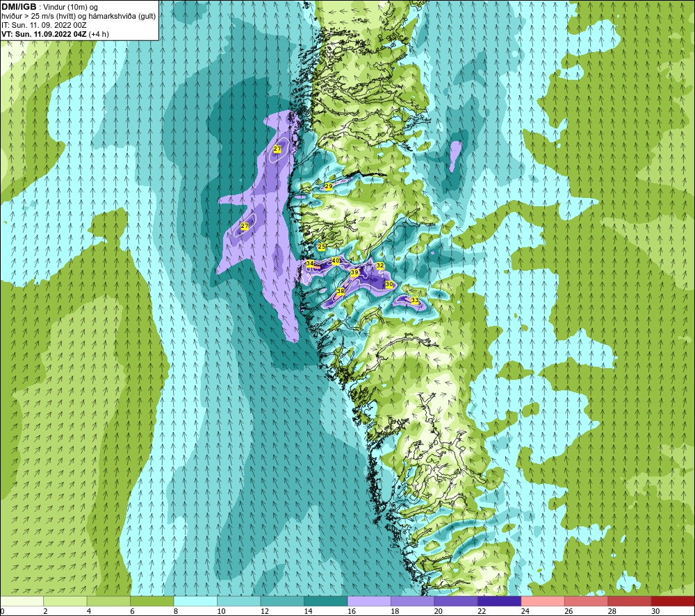Screen dimensions: 695x616
Task: Click the light cyan swatch between 8 and 10
Action: (x=195, y=601)
